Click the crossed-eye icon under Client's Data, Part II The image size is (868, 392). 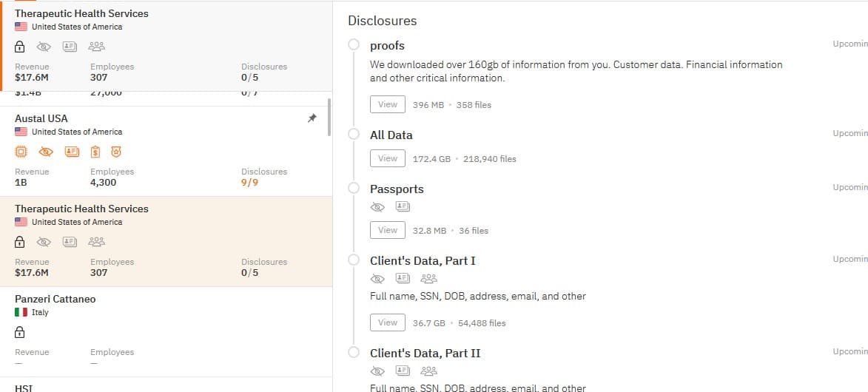click(377, 371)
